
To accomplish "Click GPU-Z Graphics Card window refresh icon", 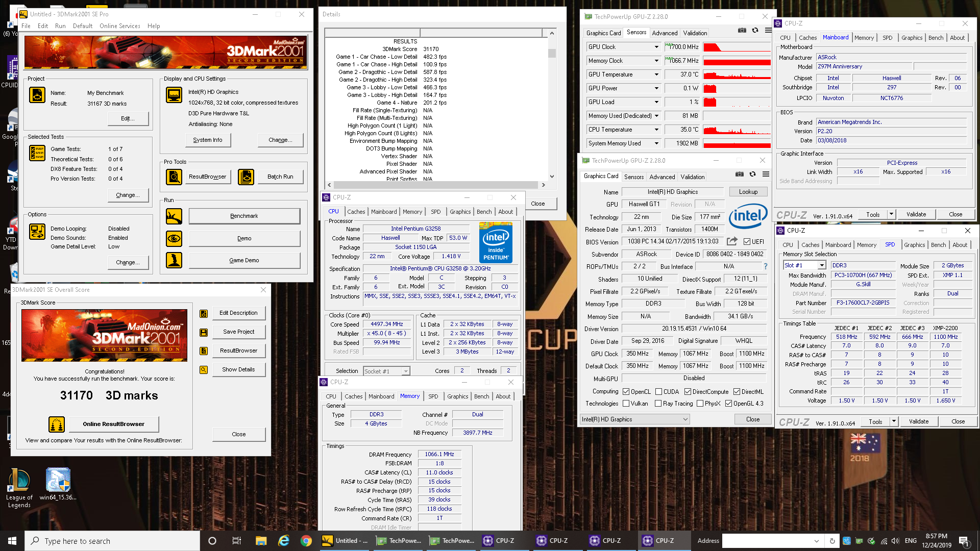I will [752, 174].
